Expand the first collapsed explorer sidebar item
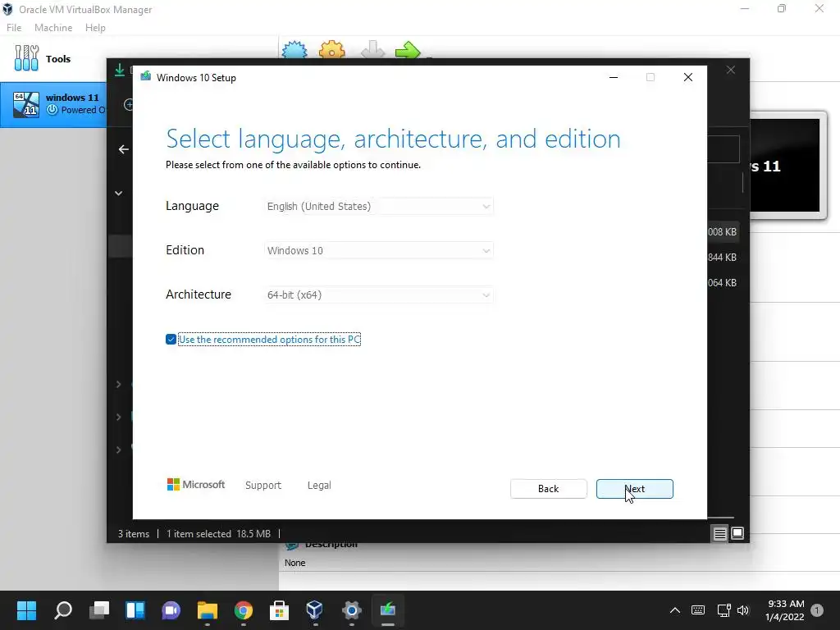 [x=118, y=385]
